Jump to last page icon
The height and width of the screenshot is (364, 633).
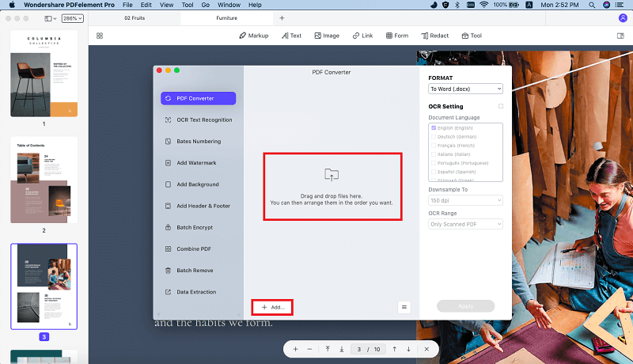(x=342, y=349)
